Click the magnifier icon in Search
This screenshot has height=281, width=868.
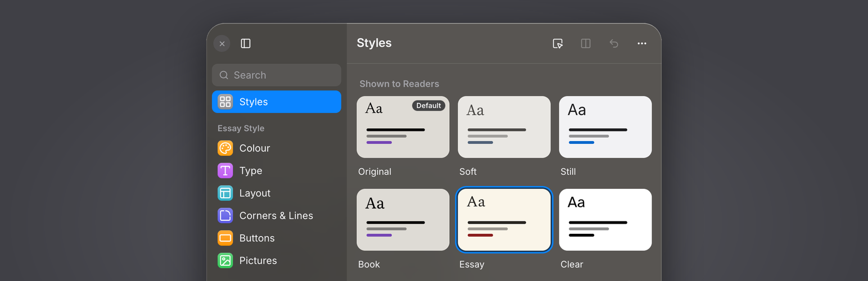click(x=224, y=75)
